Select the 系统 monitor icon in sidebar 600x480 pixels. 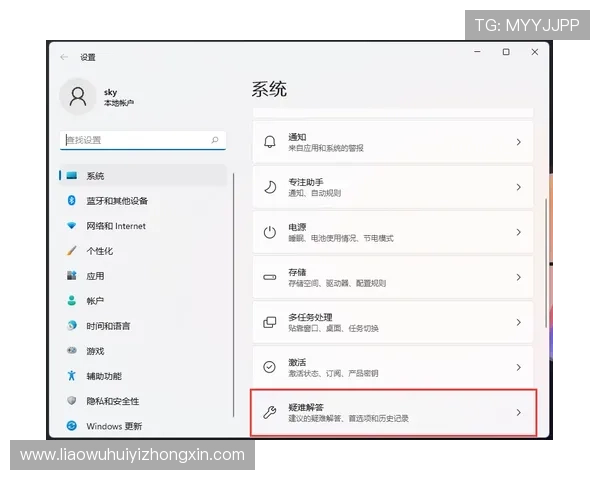point(72,176)
